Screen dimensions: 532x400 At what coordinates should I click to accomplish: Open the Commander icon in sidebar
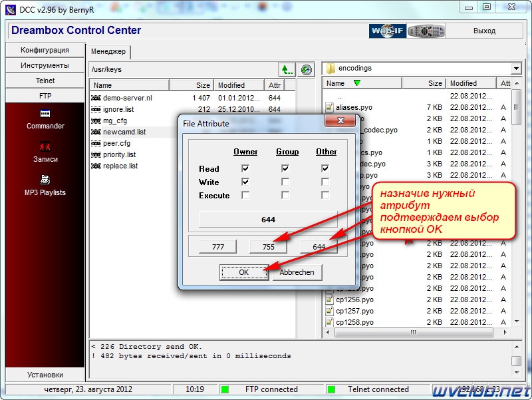point(45,113)
